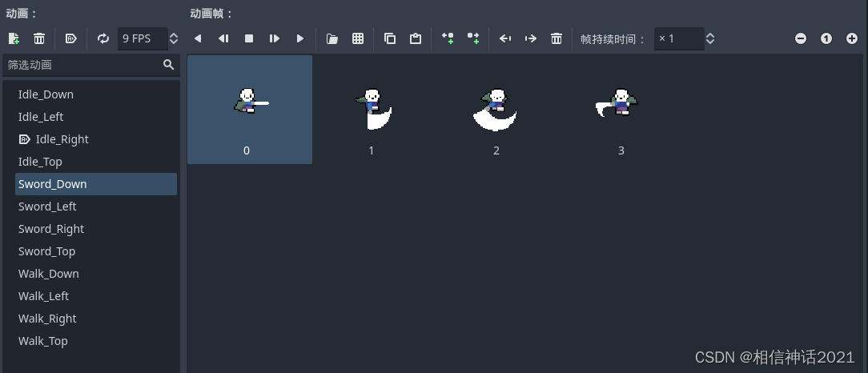Insert empty frame before selection
The height and width of the screenshot is (373, 868).
click(x=448, y=38)
